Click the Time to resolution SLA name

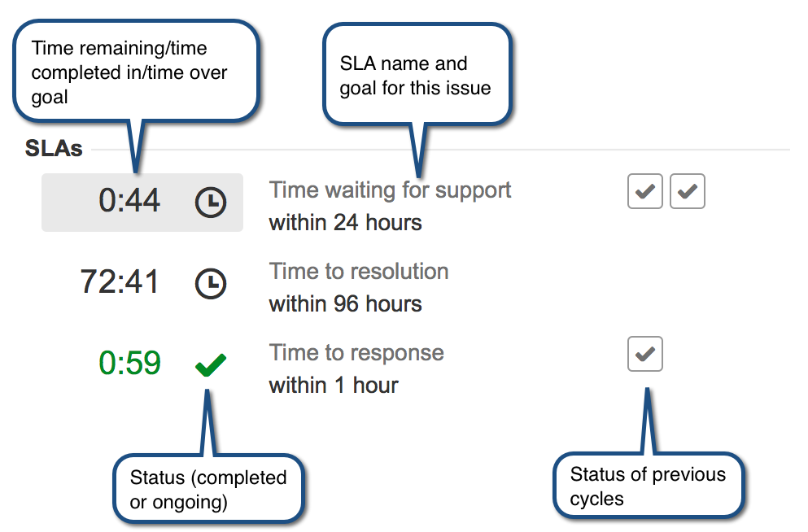click(359, 272)
